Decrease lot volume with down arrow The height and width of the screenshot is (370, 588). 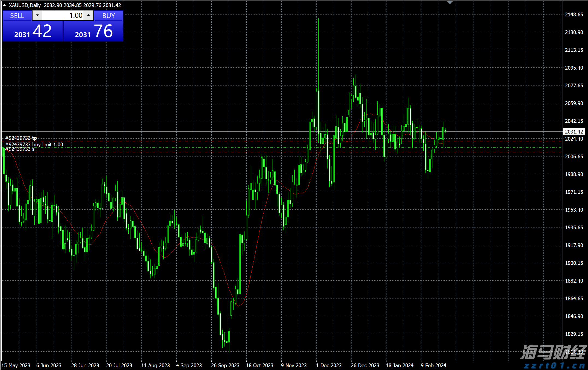click(x=37, y=16)
